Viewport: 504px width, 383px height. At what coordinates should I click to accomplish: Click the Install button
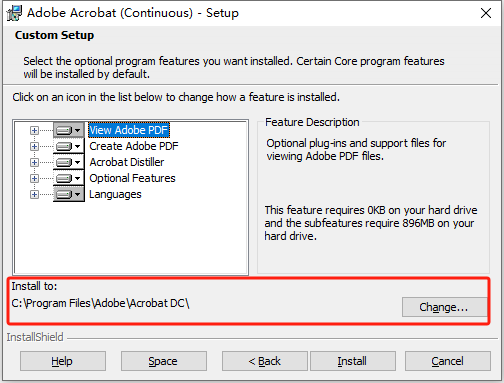(353, 361)
